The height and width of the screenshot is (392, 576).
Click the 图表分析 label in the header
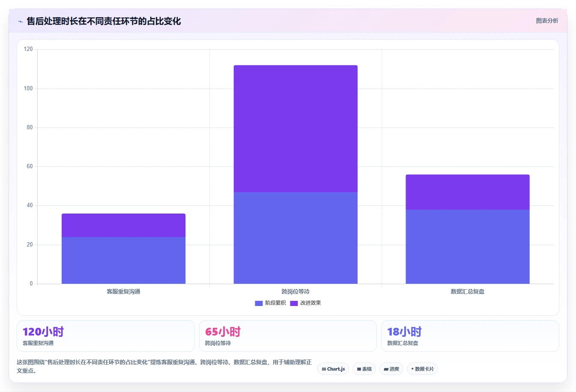pyautogui.click(x=547, y=21)
